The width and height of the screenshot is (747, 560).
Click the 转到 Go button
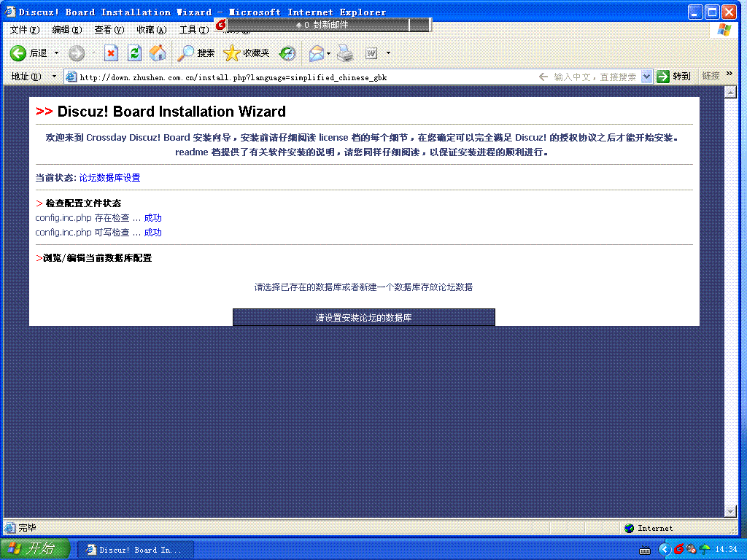[673, 76]
